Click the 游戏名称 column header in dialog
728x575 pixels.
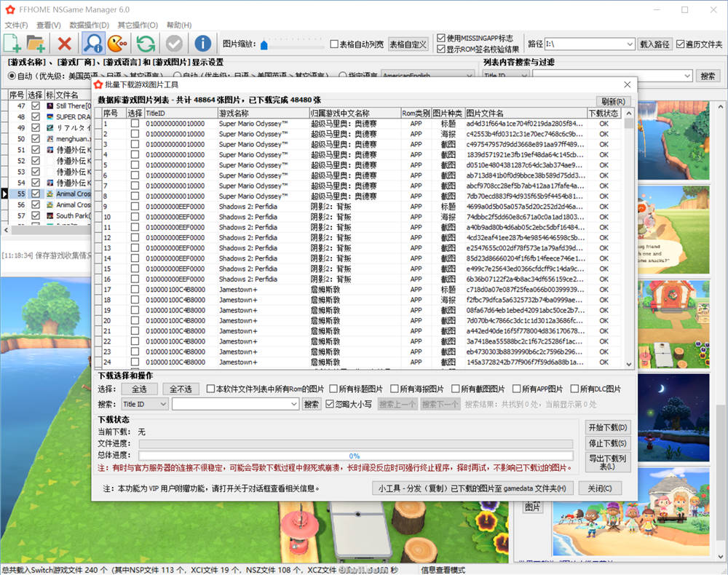click(264, 114)
